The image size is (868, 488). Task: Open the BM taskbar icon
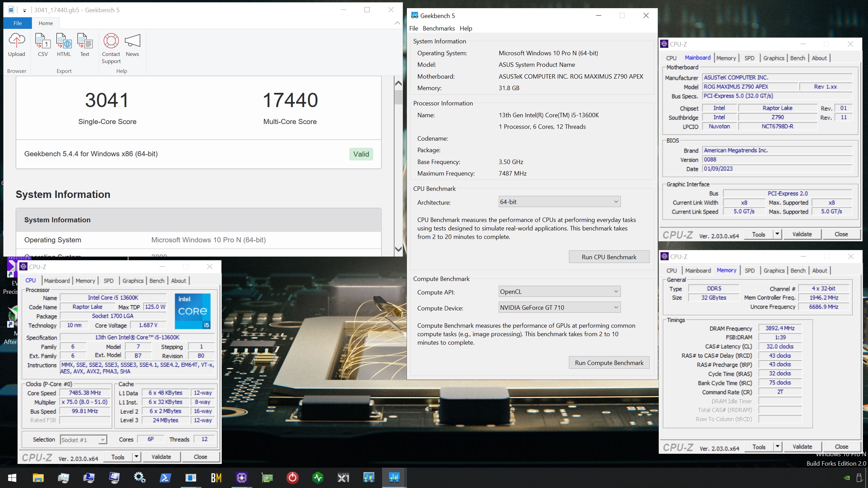tap(216, 478)
